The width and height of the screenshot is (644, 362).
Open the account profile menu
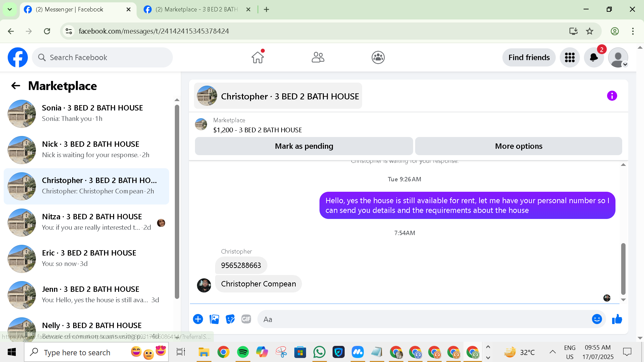(618, 57)
